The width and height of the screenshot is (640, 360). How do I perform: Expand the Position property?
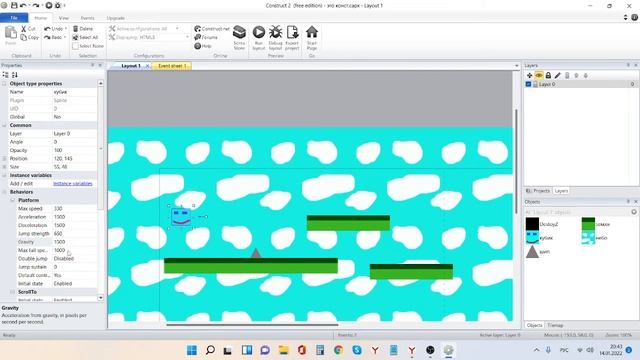tap(4, 158)
